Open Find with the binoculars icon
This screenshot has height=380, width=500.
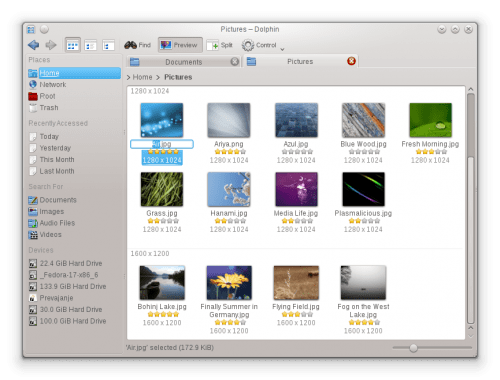(137, 45)
